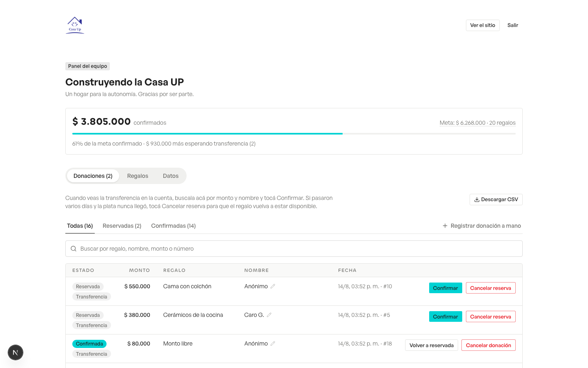Click Cama con colchón gift name
Screen dimensions: 588x368
tap(187, 286)
